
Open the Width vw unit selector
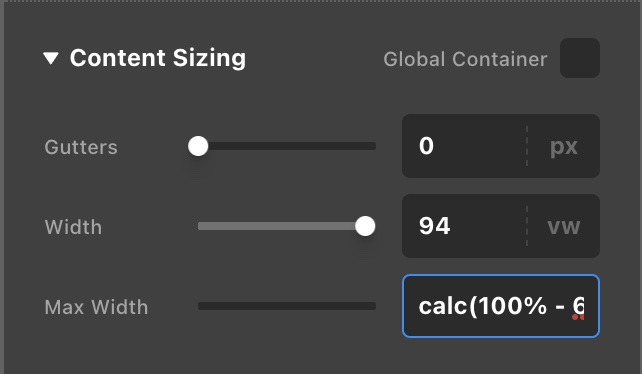[x=564, y=226]
